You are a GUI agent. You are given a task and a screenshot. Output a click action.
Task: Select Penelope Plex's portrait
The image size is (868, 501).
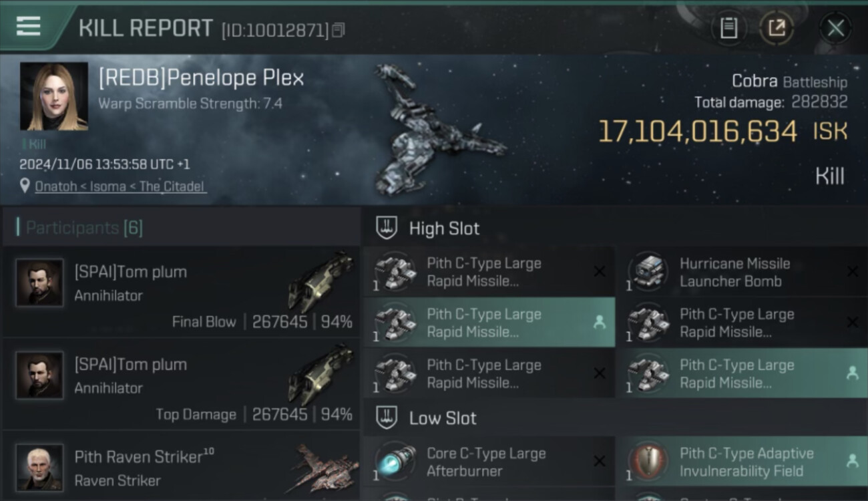click(x=54, y=96)
